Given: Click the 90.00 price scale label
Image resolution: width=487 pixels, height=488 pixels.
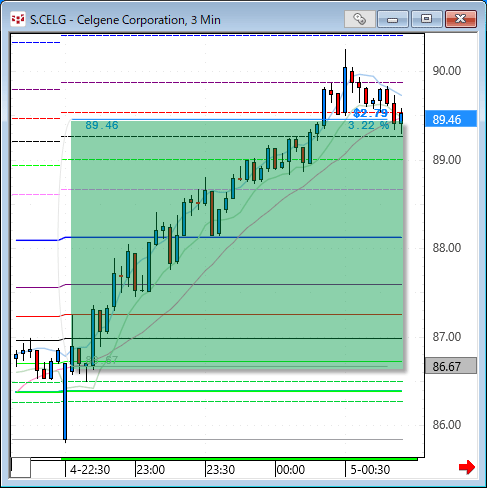Looking at the screenshot, I should pyautogui.click(x=447, y=71).
